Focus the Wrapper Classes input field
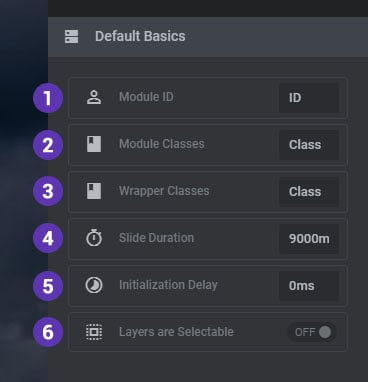Image resolution: width=368 pixels, height=382 pixels. pos(309,192)
